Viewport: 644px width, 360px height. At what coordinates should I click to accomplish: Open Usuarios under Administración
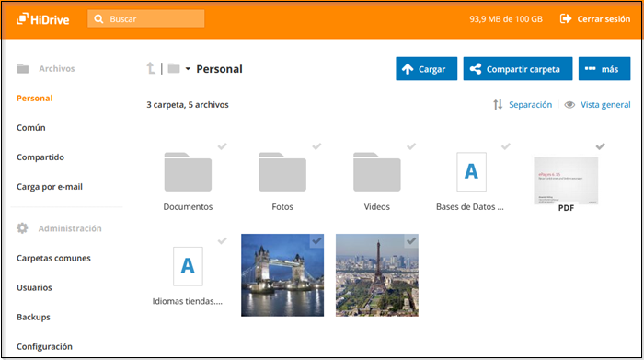[x=34, y=287]
